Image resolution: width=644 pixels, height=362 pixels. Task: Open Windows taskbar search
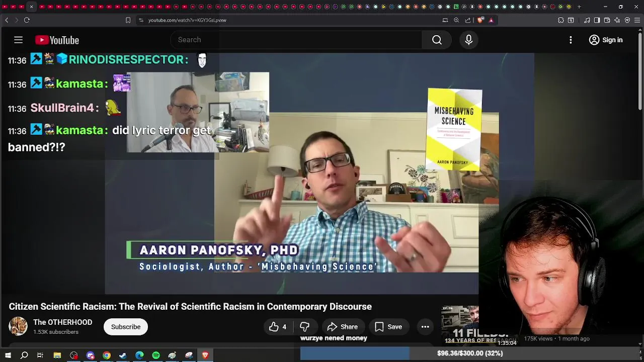tap(24, 355)
